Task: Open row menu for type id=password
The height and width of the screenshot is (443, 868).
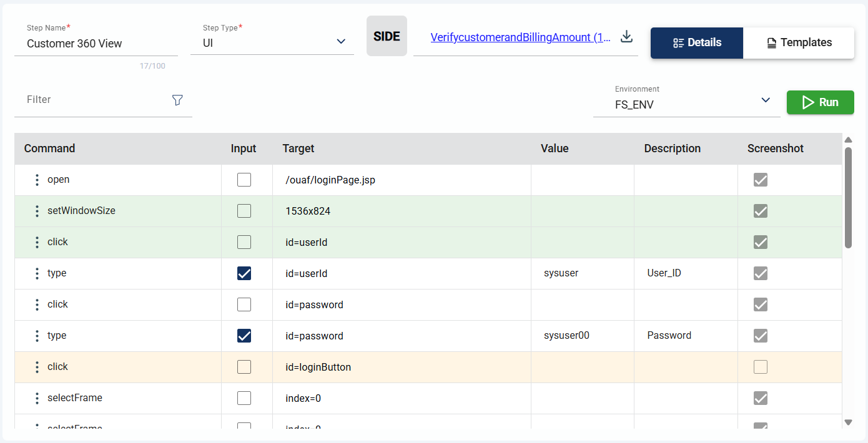Action: (x=37, y=336)
